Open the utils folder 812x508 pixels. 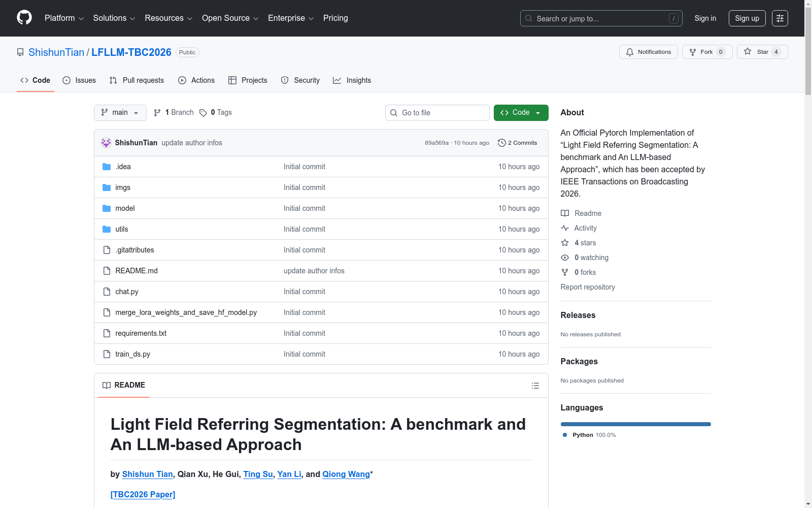point(121,229)
